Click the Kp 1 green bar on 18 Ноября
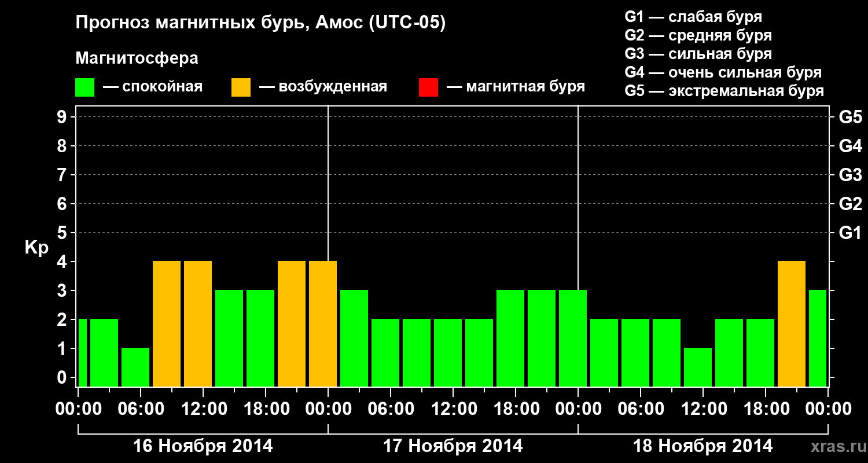Image resolution: width=868 pixels, height=463 pixels. [698, 367]
